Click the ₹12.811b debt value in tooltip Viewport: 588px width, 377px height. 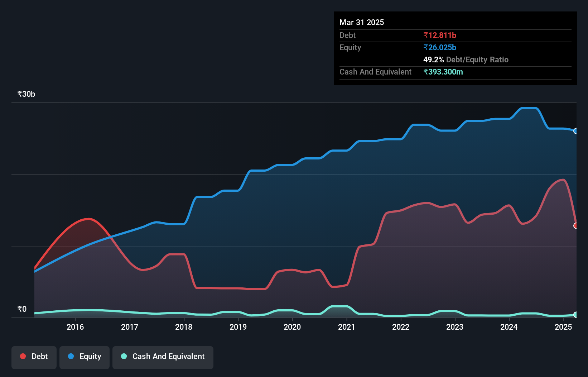pyautogui.click(x=440, y=35)
